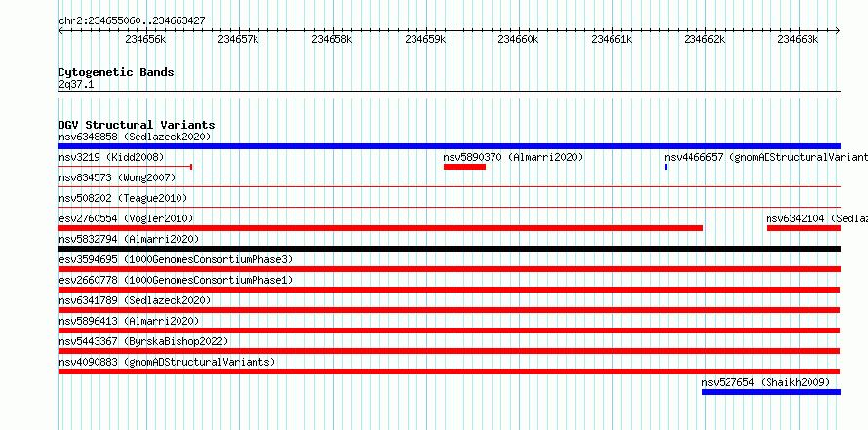Click the 234661k ruler position
The height and width of the screenshot is (430, 868).
pyautogui.click(x=612, y=40)
